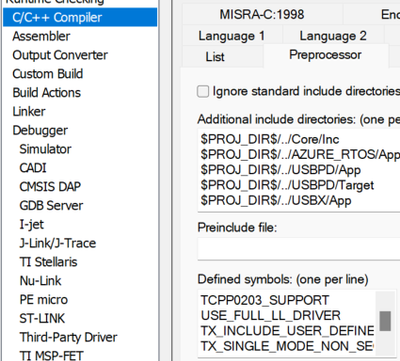This screenshot has height=361, width=400.
Task: Open the Language 2 tab
Action: point(333,36)
